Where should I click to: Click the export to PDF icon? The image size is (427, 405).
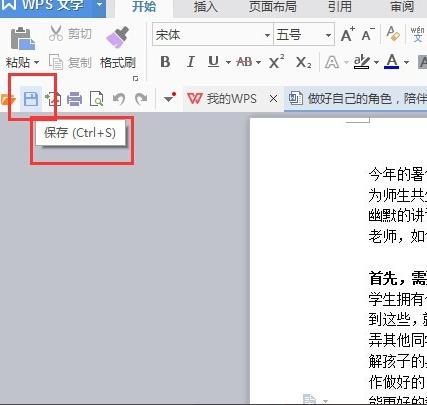[x=53, y=99]
